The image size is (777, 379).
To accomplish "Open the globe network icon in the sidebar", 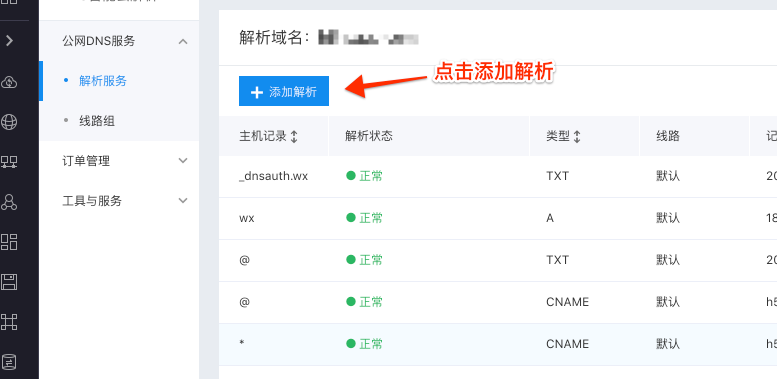I will tap(9, 121).
